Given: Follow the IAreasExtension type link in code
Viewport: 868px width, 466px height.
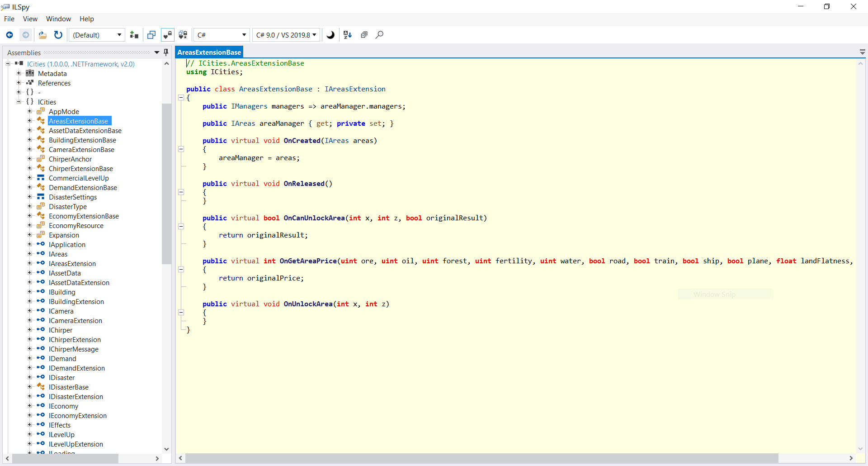Looking at the screenshot, I should pos(355,89).
